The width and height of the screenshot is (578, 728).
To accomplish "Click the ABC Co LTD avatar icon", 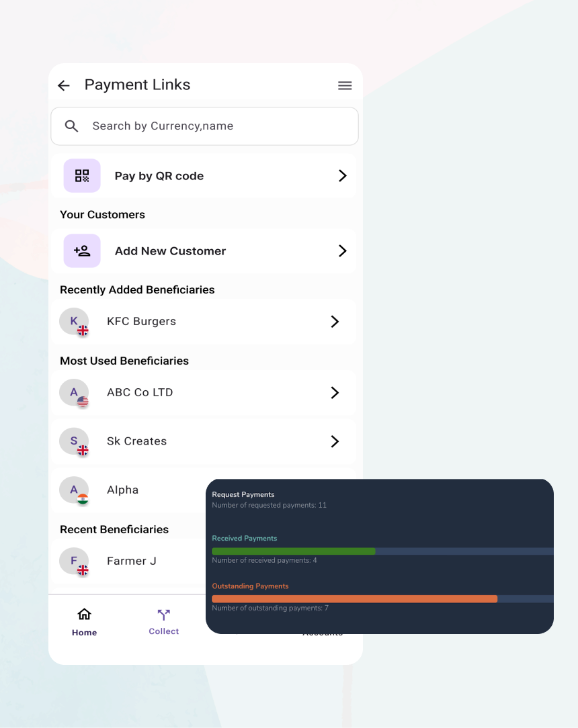I will (x=75, y=393).
